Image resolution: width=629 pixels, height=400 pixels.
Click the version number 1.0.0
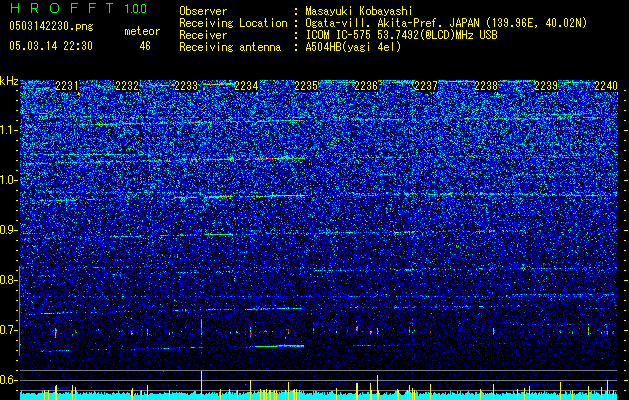pos(136,9)
